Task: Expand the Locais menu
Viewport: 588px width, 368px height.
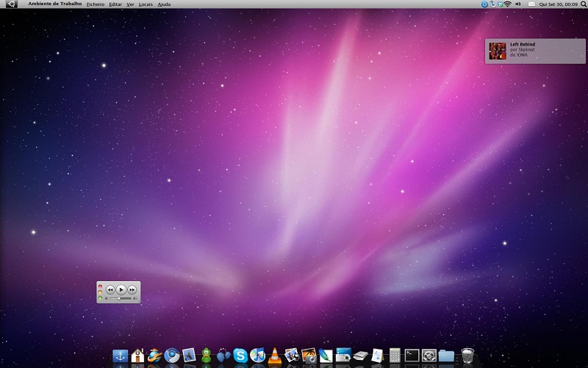Action: click(x=146, y=4)
